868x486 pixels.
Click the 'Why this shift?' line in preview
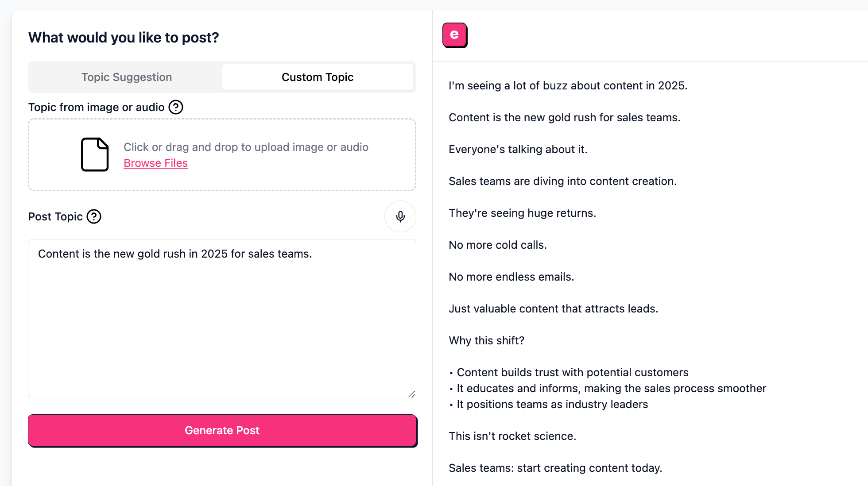(x=486, y=340)
